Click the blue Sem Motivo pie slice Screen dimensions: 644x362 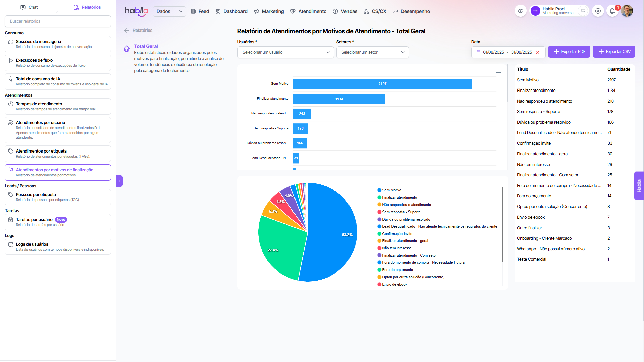click(x=332, y=235)
